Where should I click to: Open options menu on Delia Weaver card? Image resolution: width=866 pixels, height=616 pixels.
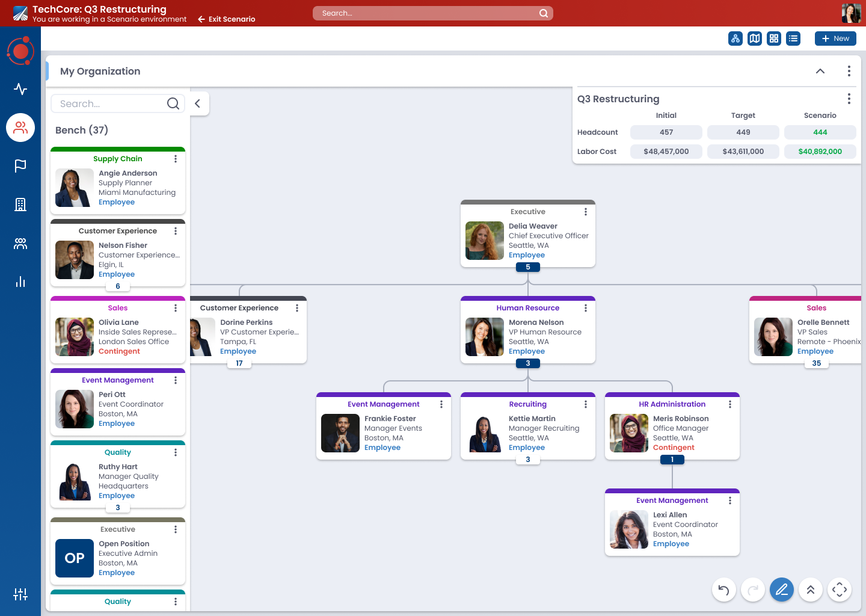click(586, 212)
